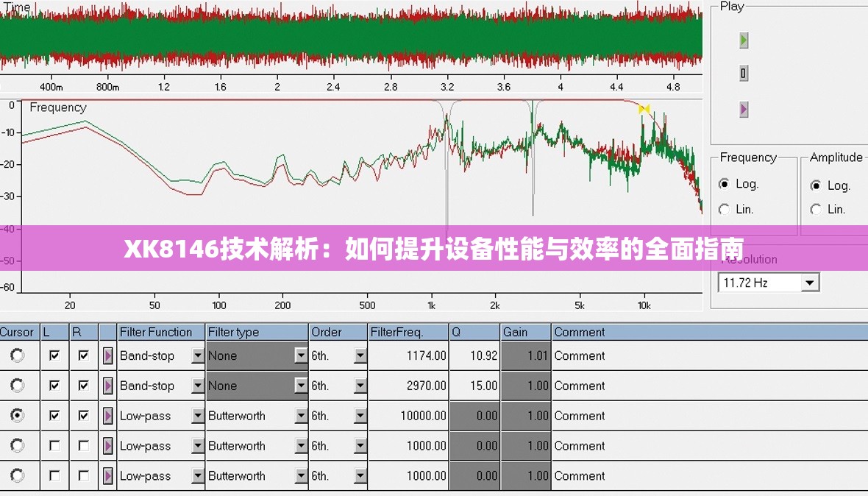Select Frequency Lin. radio button
This screenshot has width=868, height=496.
[724, 209]
